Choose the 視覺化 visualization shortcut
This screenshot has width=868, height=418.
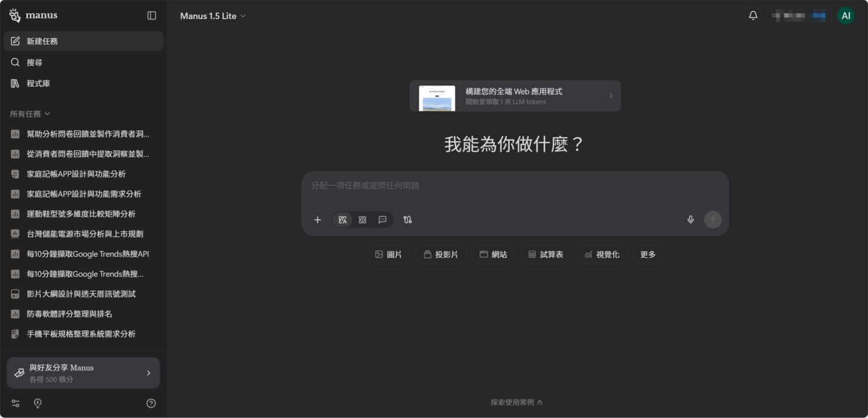pos(602,254)
